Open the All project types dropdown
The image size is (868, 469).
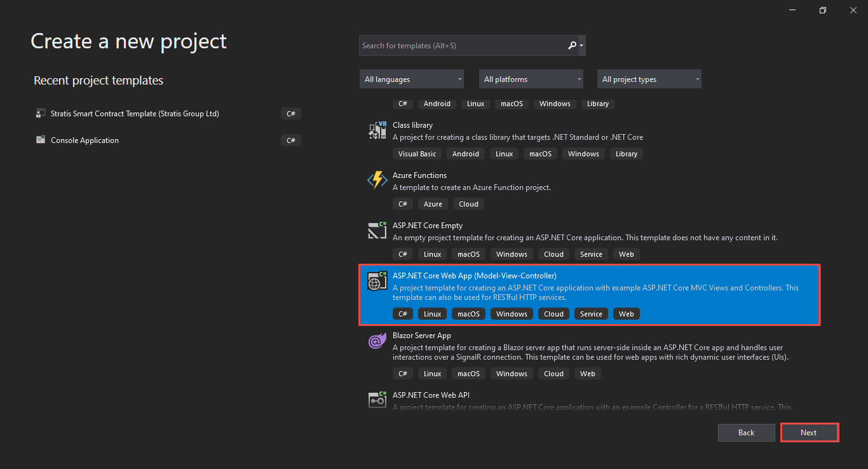[x=649, y=79]
